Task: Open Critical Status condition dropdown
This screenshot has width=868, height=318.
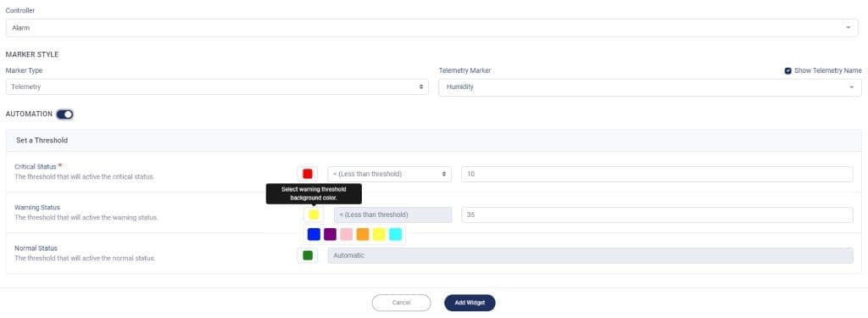Action: (x=389, y=174)
